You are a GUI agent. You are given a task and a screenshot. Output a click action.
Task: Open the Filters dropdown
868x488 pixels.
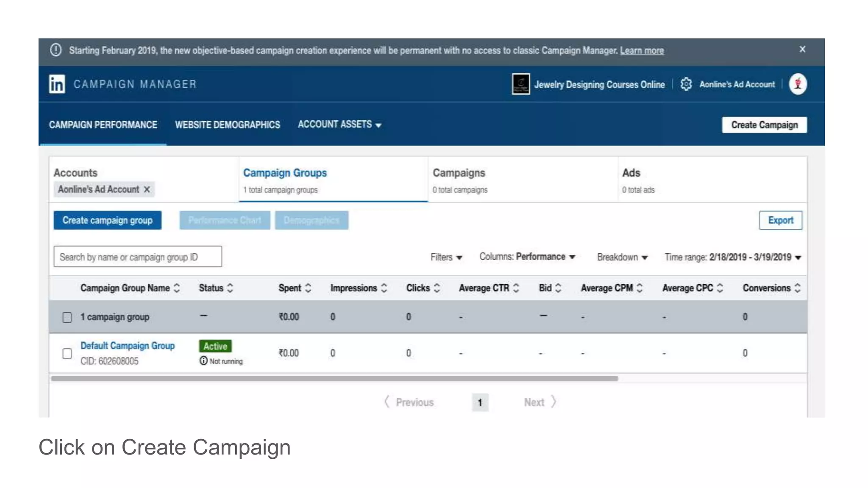(x=446, y=257)
